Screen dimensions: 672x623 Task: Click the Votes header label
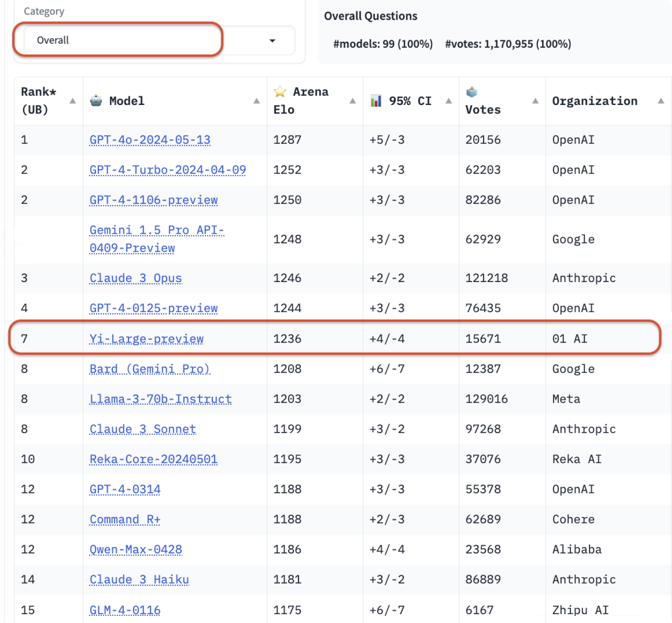point(483,110)
